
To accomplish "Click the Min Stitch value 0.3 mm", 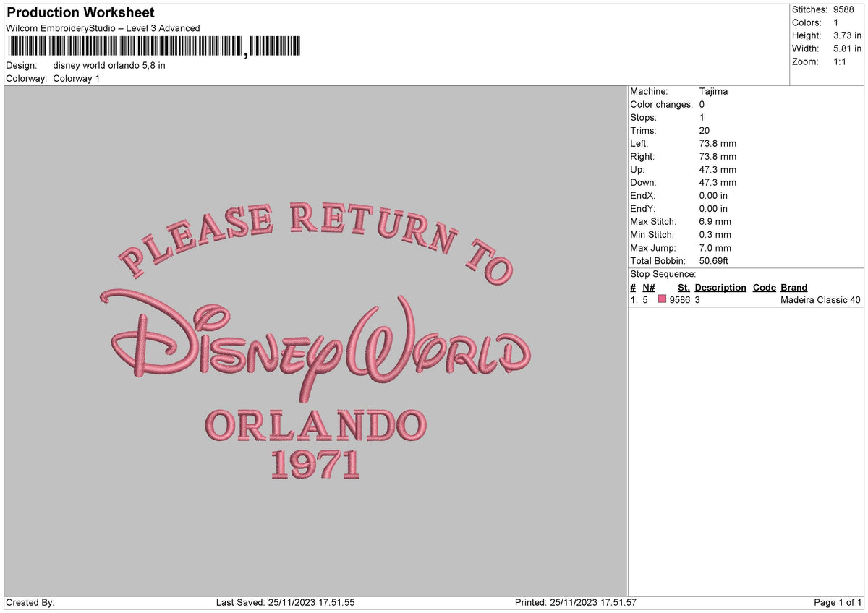I will (715, 234).
